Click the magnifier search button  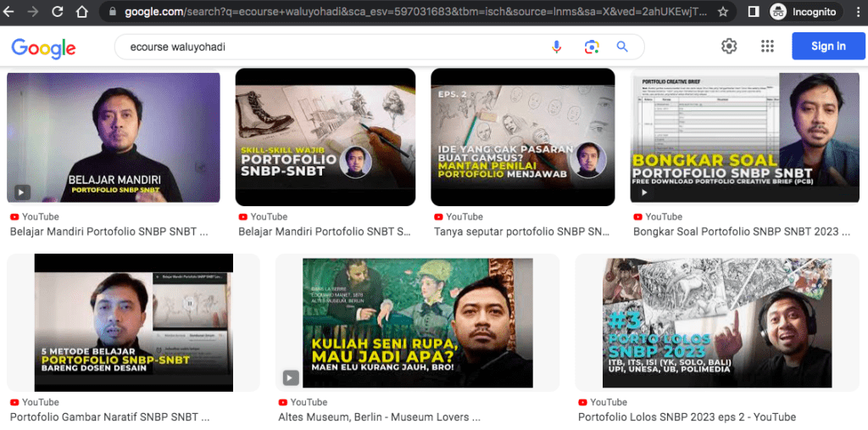tap(622, 47)
